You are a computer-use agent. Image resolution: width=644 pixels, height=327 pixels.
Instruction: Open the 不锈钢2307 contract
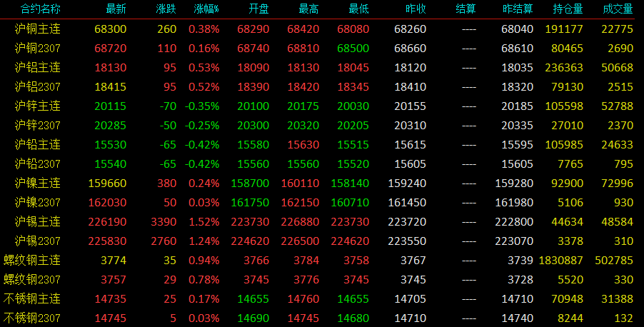coord(32,318)
